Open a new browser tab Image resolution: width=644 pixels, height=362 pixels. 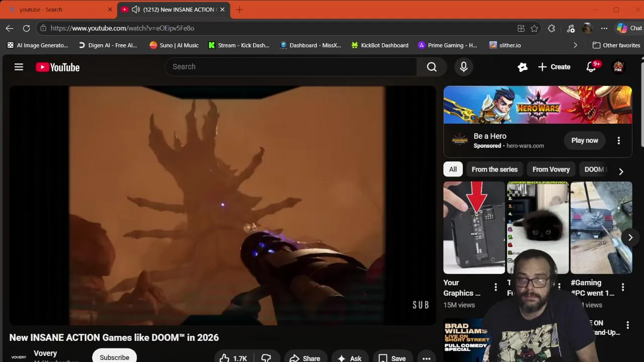239,10
